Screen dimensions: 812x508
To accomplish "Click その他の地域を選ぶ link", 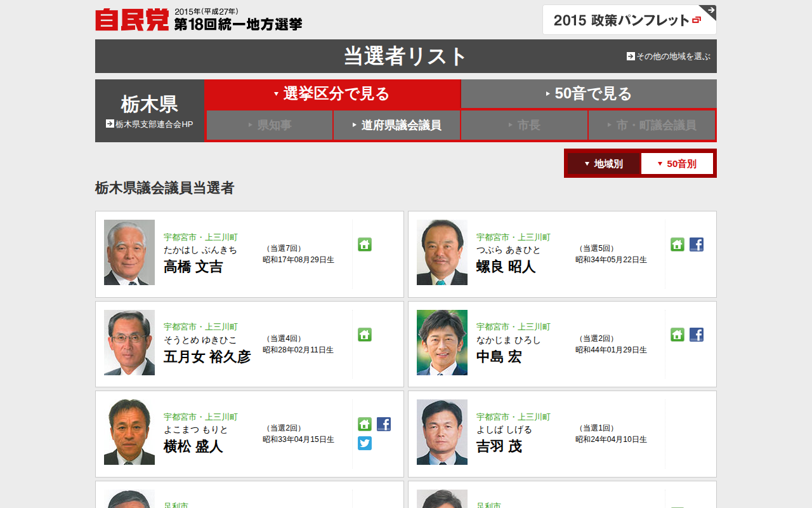I will (x=669, y=57).
